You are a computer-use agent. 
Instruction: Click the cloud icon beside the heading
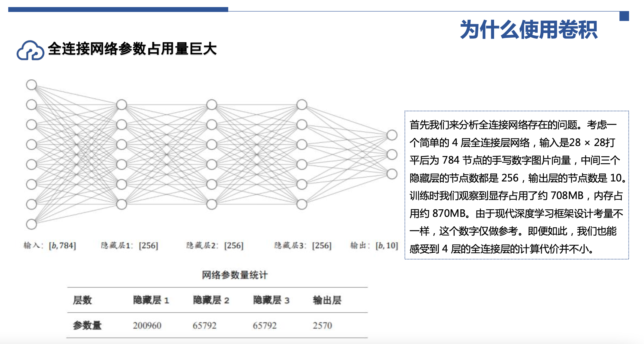[30, 50]
